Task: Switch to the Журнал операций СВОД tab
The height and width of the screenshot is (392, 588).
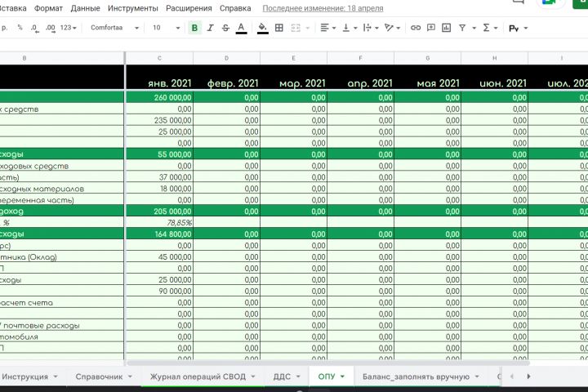Action: tap(198, 376)
